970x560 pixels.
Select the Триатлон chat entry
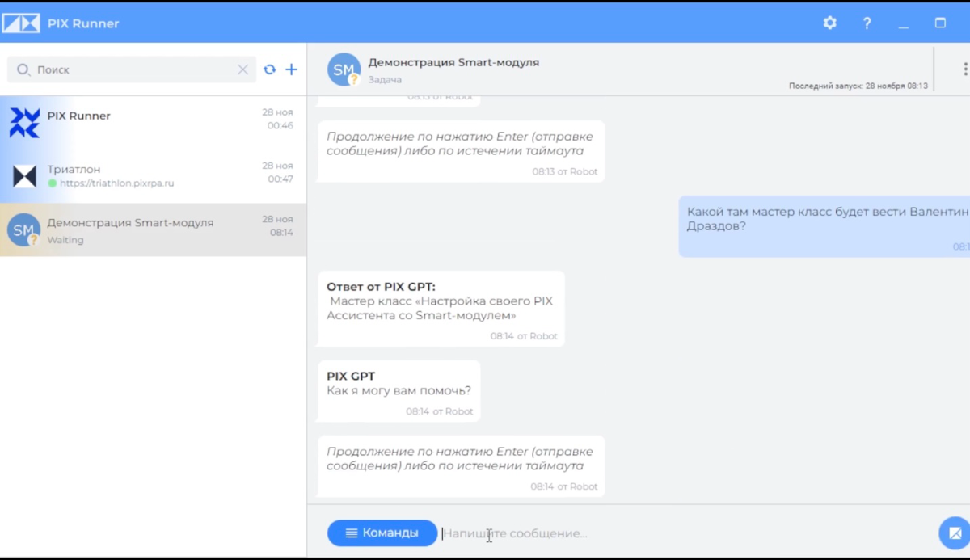[x=154, y=176]
